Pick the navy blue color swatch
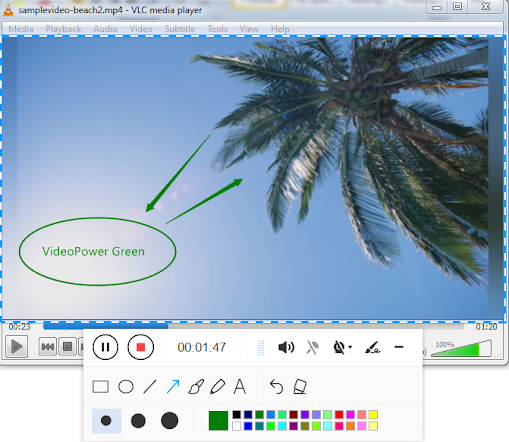The height and width of the screenshot is (442, 509). point(248,415)
